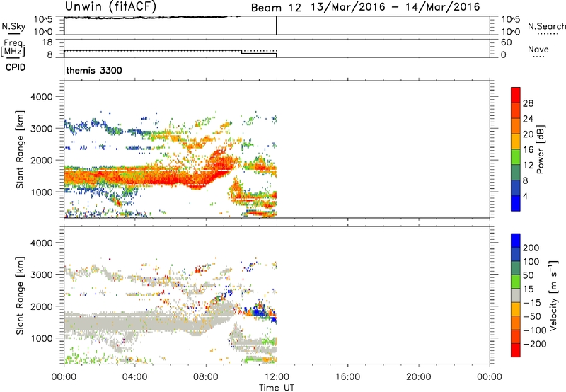
Task: Click the '16:00' time axis label
Action: point(347,377)
